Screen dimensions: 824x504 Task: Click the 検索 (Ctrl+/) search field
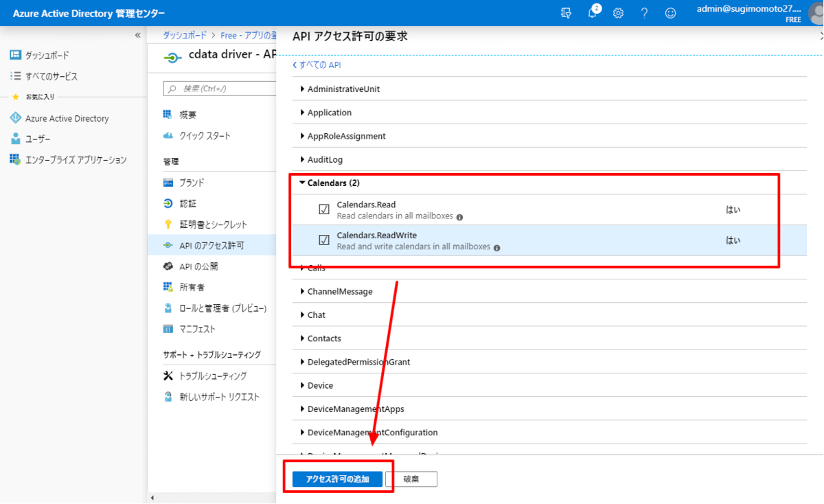tap(220, 89)
